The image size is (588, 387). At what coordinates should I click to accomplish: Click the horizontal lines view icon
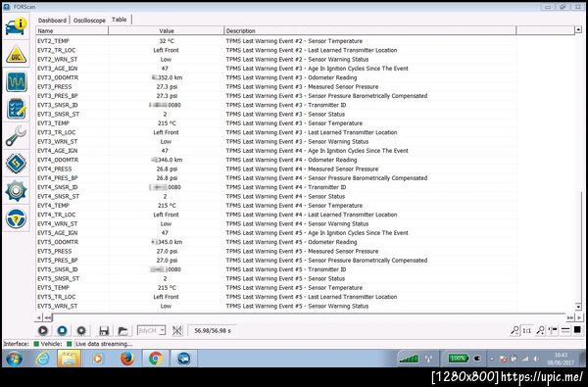point(565,330)
